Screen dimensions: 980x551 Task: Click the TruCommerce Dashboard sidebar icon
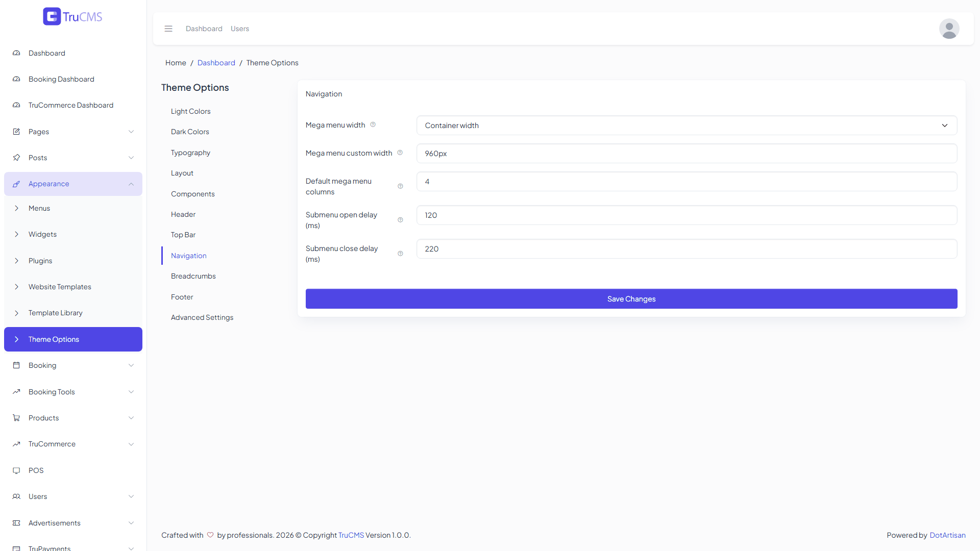tap(16, 105)
